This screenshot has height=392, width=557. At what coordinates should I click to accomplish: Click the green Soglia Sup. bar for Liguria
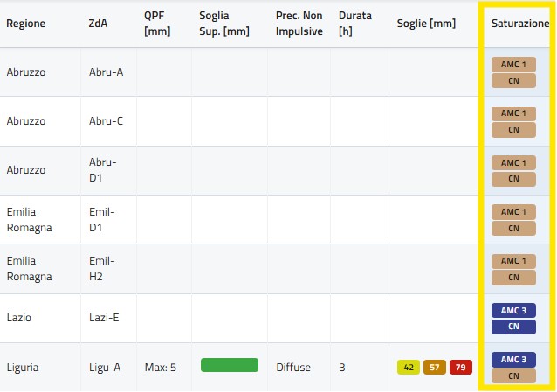point(230,365)
